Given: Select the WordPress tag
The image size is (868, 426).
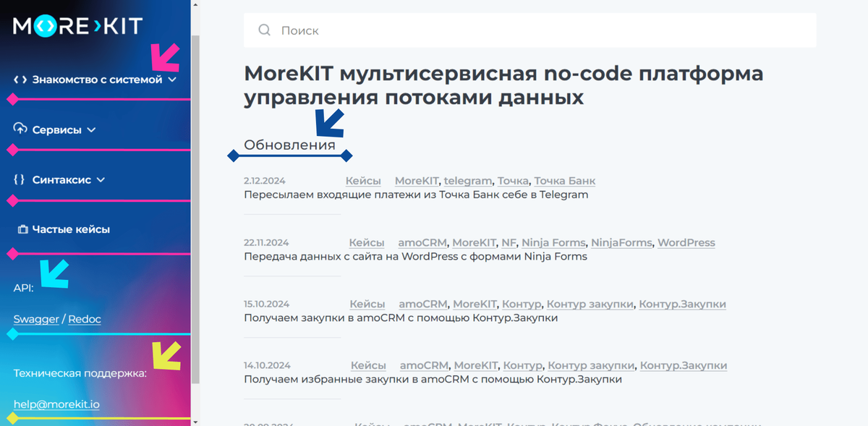Looking at the screenshot, I should click(x=686, y=242).
